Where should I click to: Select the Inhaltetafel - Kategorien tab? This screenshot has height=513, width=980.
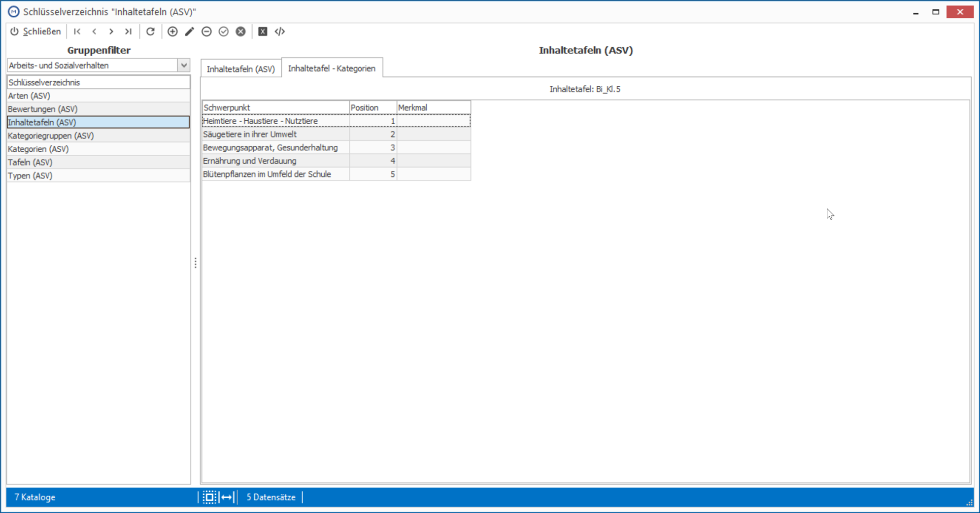pos(332,68)
